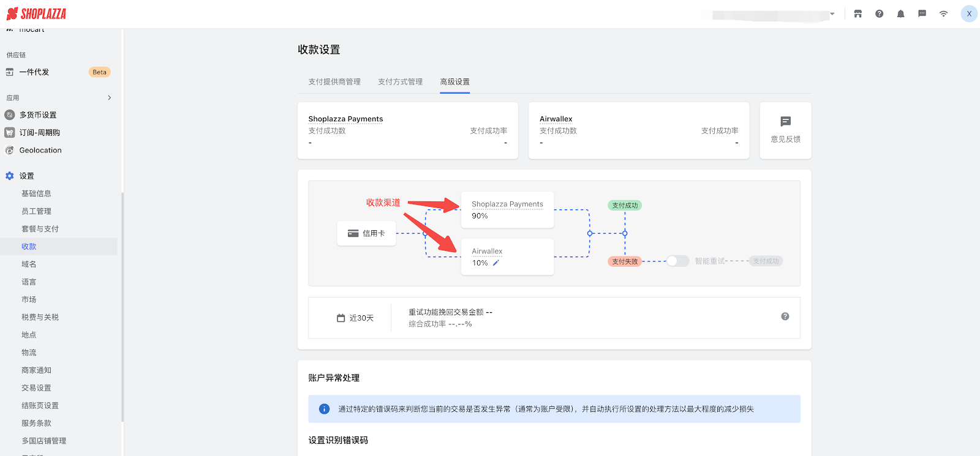Screen dimensions: 980x456
Task: Open 基础信息 settings page
Action: (x=36, y=193)
